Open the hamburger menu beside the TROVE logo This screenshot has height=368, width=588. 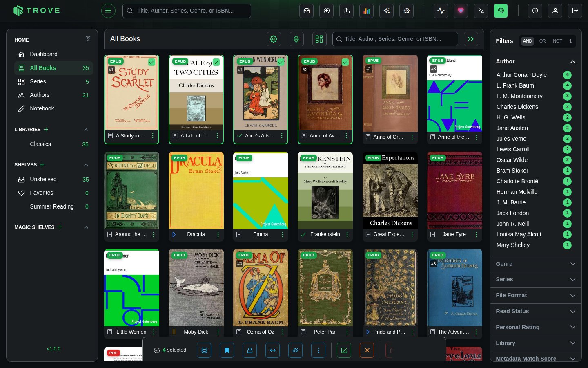tap(108, 11)
